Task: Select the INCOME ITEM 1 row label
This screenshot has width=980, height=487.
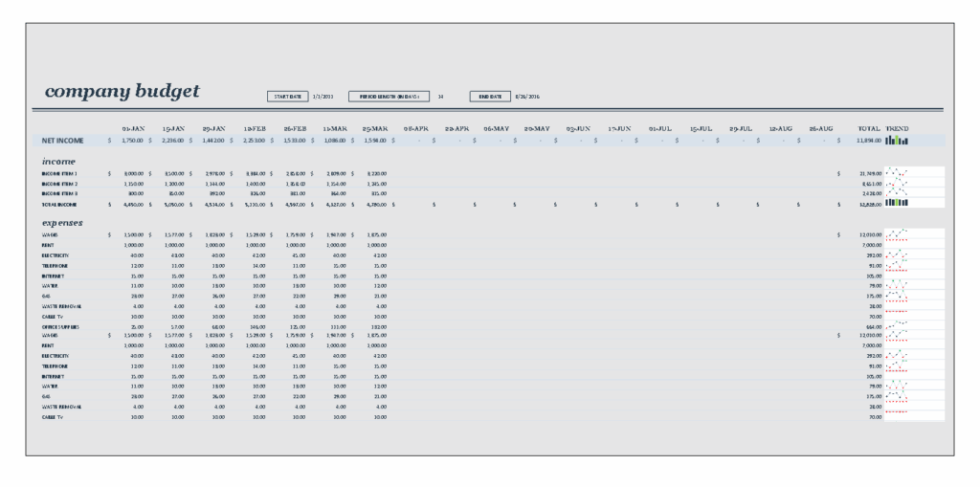Action: point(60,173)
